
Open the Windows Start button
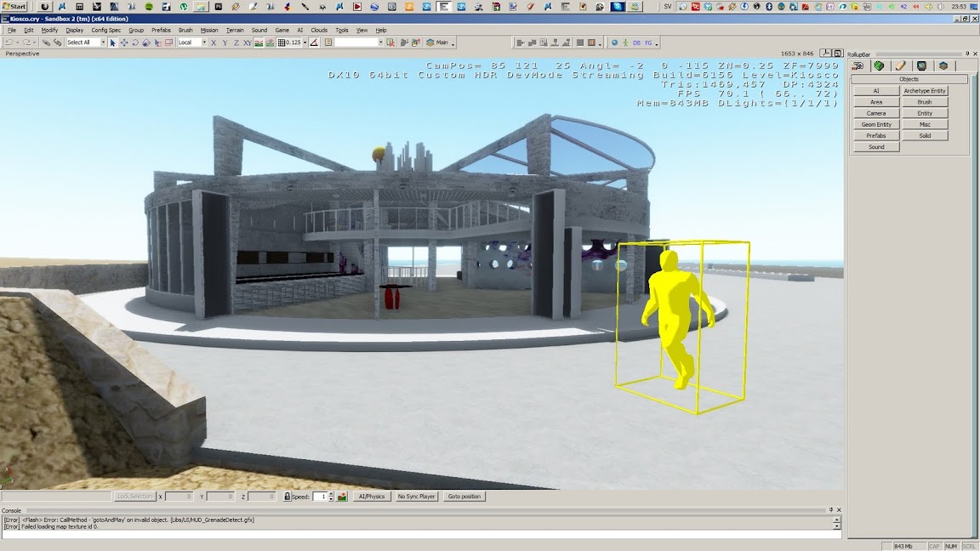click(14, 6)
